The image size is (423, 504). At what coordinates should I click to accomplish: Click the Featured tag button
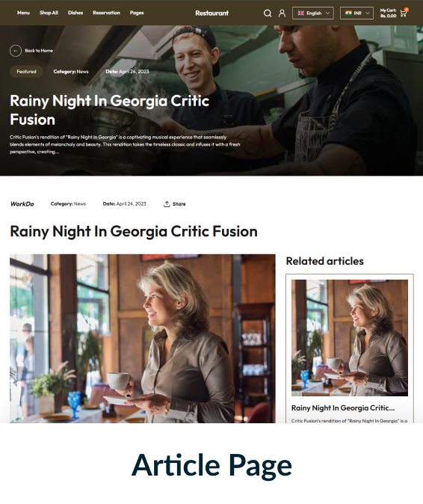[x=26, y=72]
